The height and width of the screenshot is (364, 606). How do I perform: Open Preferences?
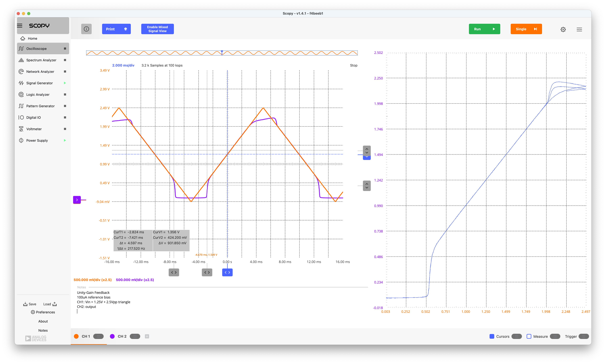43,312
